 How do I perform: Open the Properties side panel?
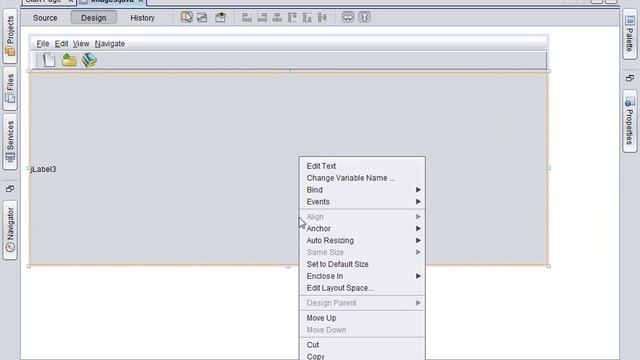click(x=630, y=122)
